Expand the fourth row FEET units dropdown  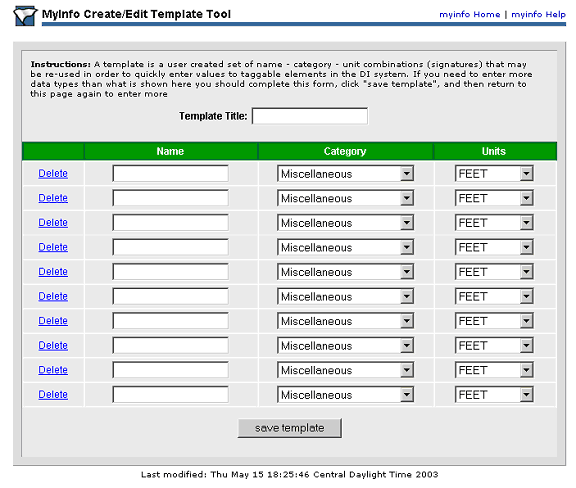point(494,247)
